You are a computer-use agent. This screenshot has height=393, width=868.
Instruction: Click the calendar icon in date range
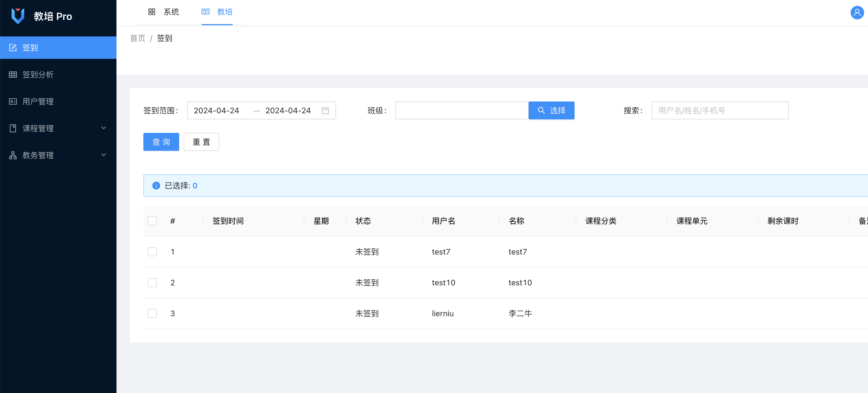tap(325, 110)
